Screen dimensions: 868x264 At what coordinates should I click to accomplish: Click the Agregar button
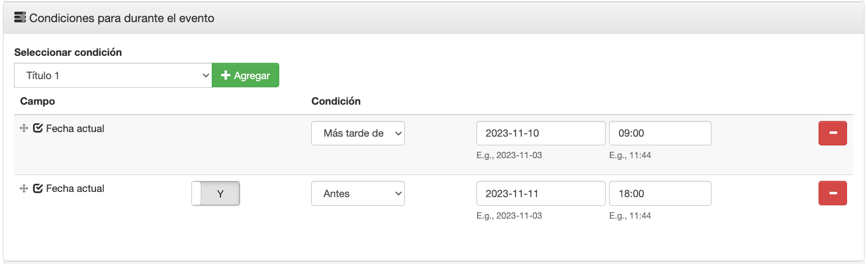(246, 76)
